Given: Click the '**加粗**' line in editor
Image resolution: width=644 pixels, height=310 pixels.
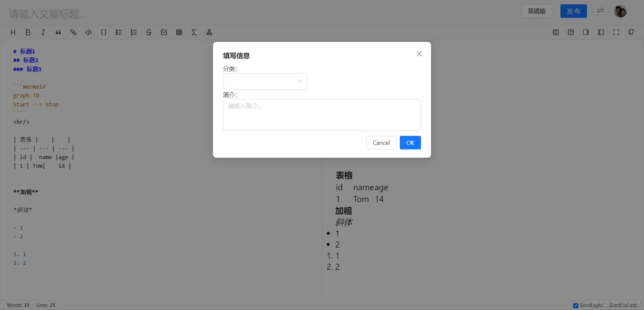Looking at the screenshot, I should [x=26, y=192].
